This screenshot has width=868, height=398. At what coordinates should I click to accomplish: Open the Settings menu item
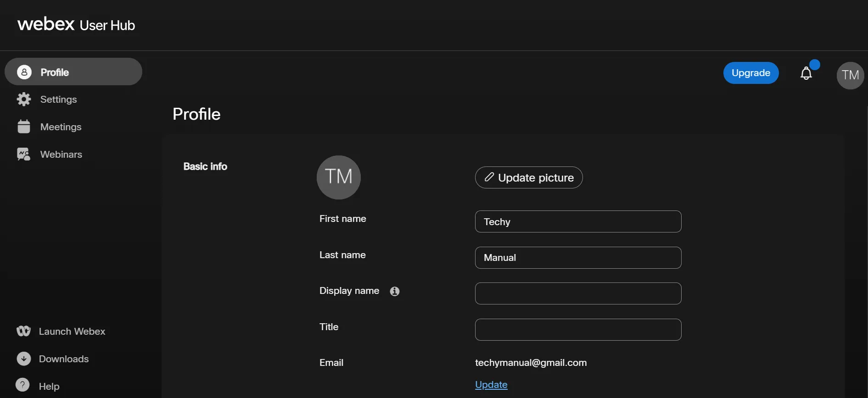click(58, 99)
